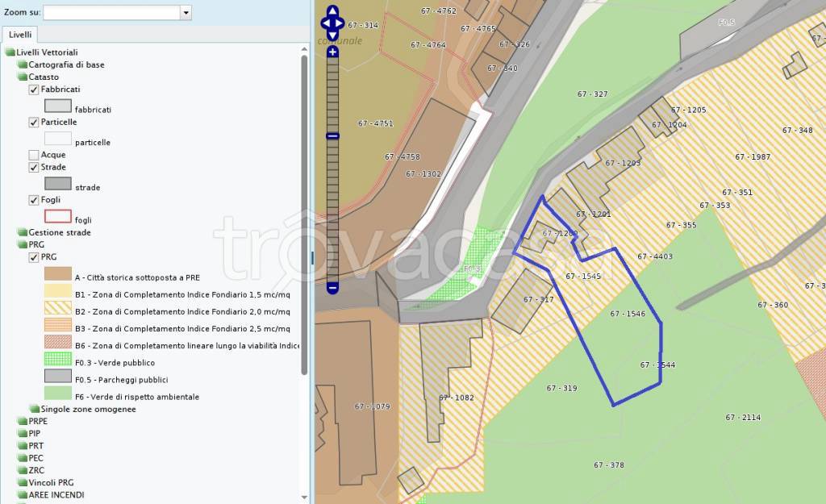Pan the map south with down arrow

coord(332,35)
